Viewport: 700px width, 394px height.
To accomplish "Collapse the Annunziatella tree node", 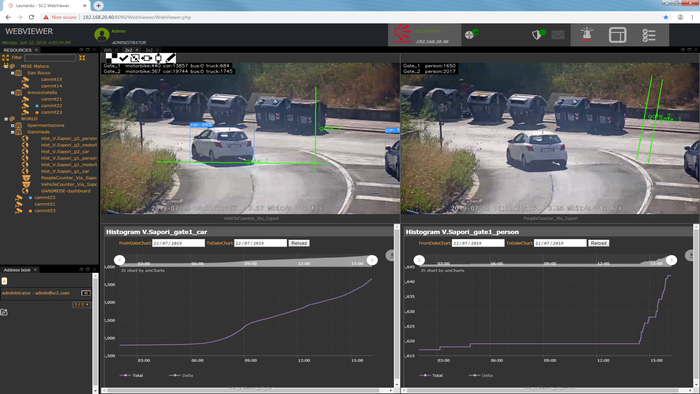I will 12,92.
